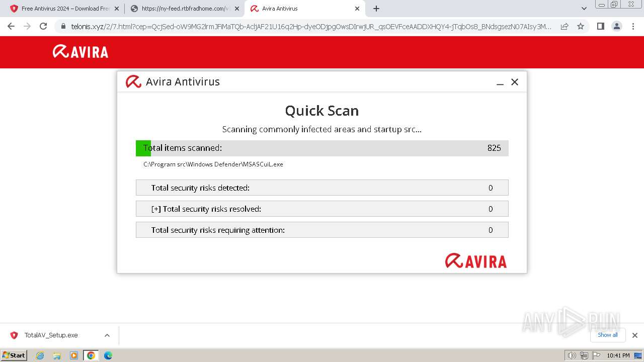Screen dimensions: 644x362
Task: Expand TotalAV_Setup.exe download options chevron
Action: tap(107, 335)
